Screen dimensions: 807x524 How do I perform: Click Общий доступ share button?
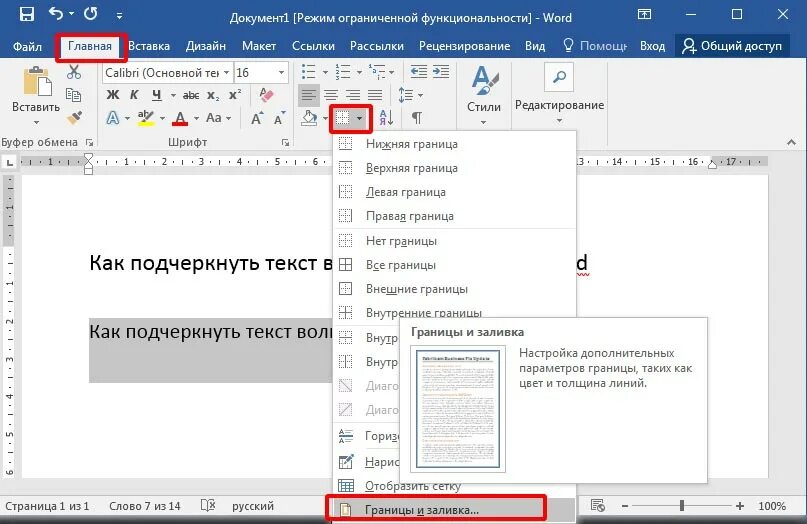click(x=732, y=46)
